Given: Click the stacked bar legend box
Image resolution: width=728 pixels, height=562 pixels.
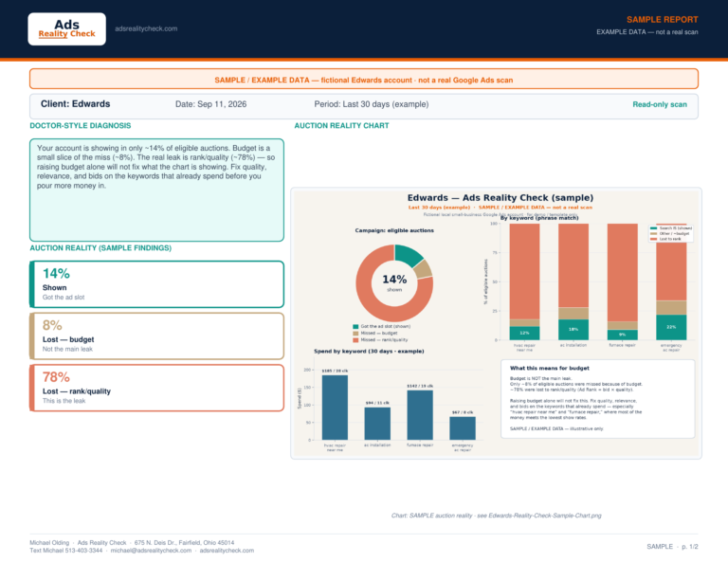Looking at the screenshot, I should pos(671,233).
